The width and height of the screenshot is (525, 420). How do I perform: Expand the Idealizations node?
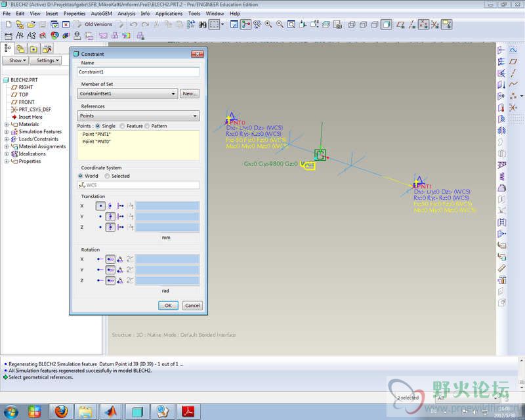pos(7,154)
